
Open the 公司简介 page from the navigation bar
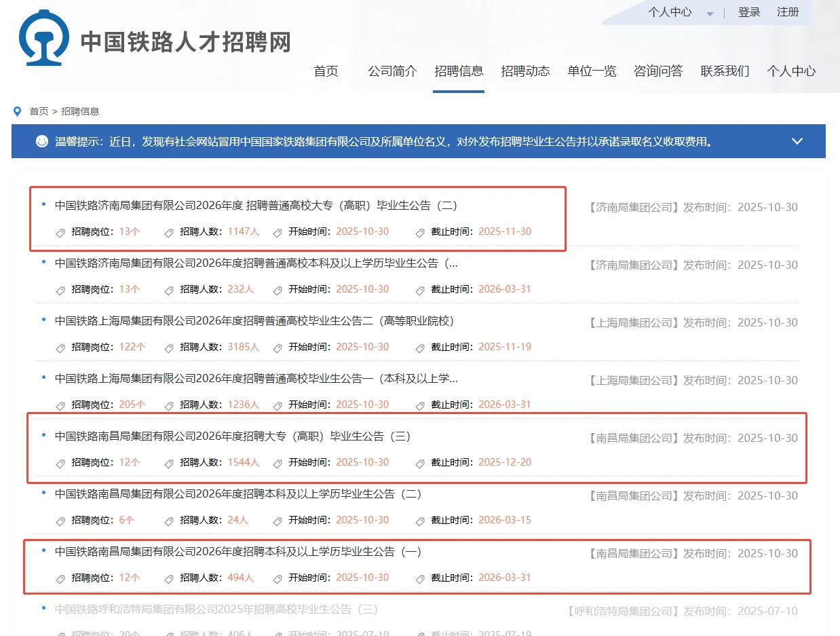392,71
